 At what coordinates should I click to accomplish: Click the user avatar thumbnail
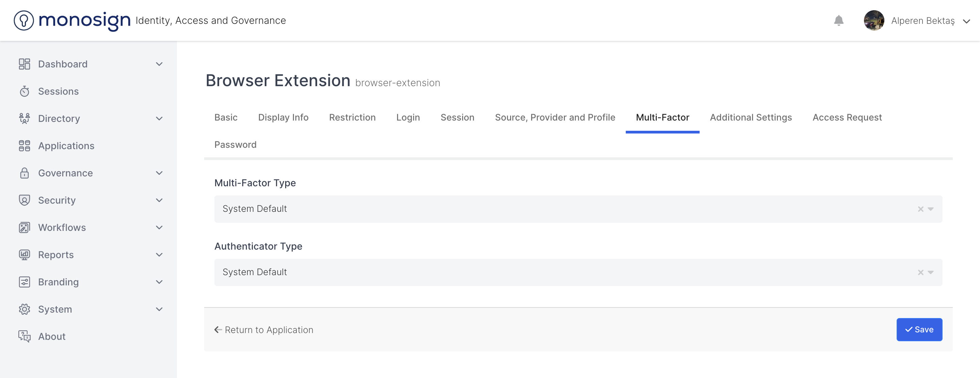873,20
